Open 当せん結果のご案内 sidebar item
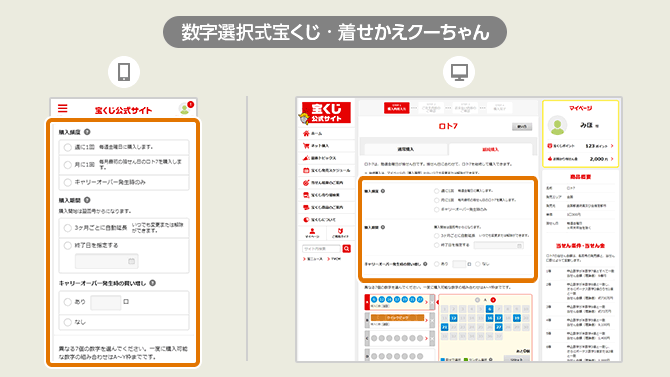670x377 pixels. tap(323, 183)
